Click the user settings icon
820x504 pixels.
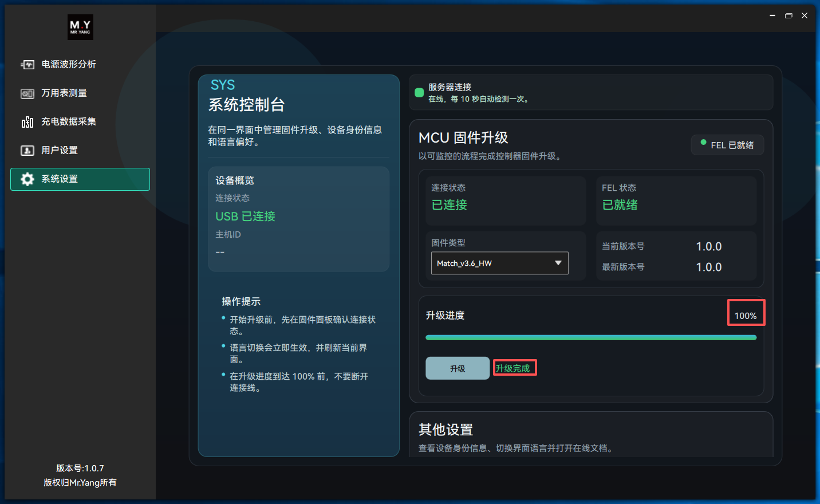[27, 151]
